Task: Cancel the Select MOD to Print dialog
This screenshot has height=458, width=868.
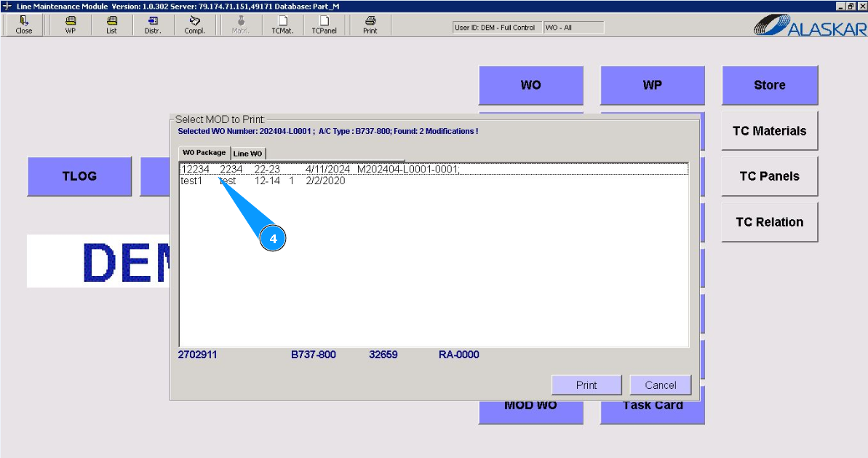Action: 661,385
